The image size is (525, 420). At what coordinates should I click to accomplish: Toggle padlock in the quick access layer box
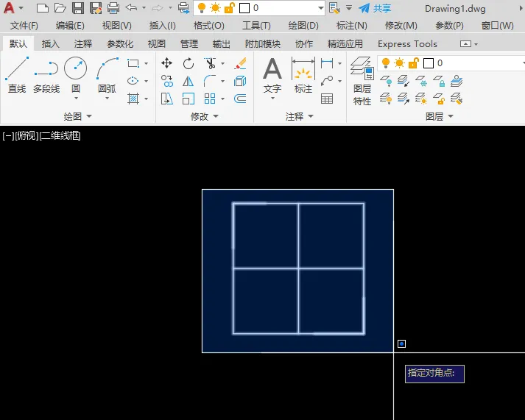(x=229, y=7)
